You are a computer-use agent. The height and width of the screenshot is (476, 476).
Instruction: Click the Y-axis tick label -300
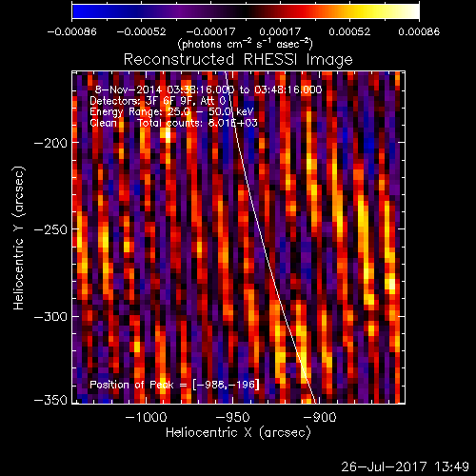coord(50,316)
